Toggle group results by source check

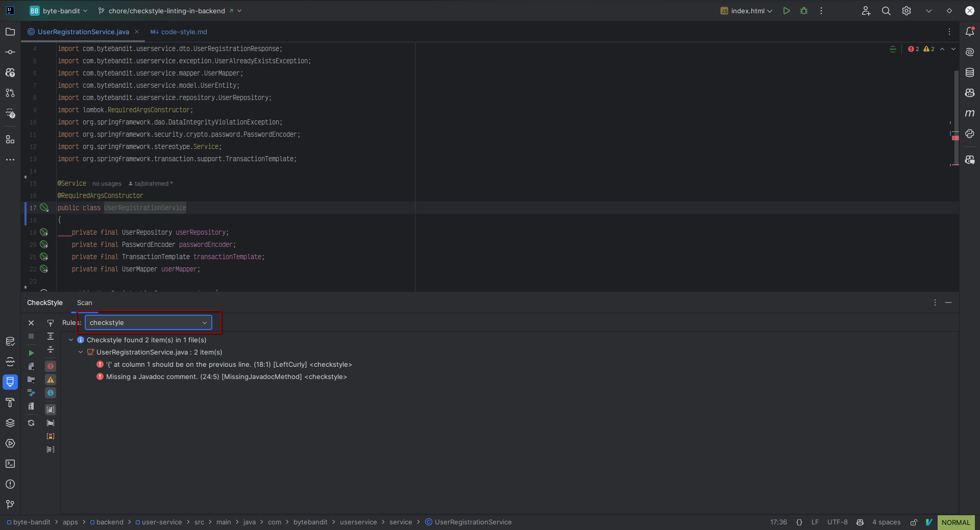coord(51,449)
